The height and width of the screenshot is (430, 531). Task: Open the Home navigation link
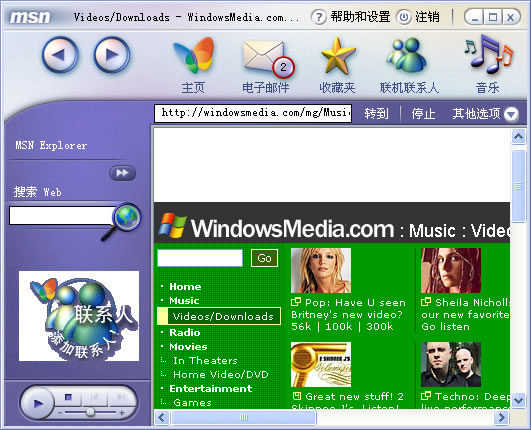(185, 287)
